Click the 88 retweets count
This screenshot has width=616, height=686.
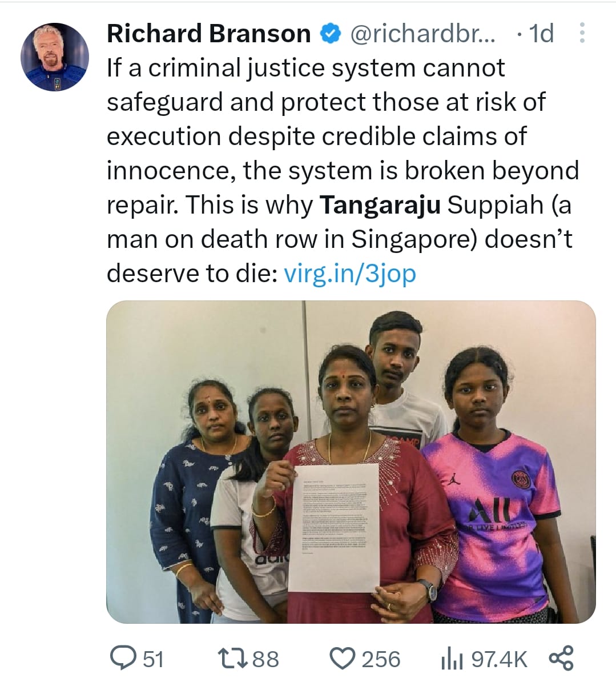pos(265,659)
